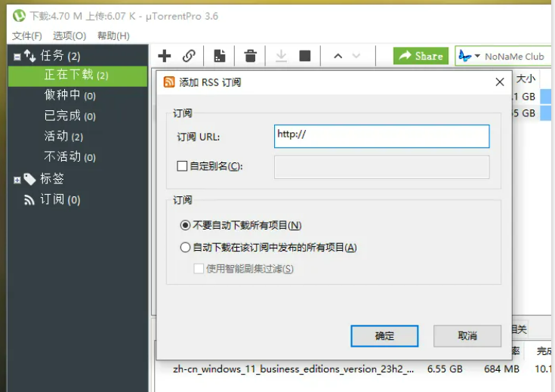Click the trash Remove Torrent icon
Screen dimensions: 555x392
[x=250, y=56]
